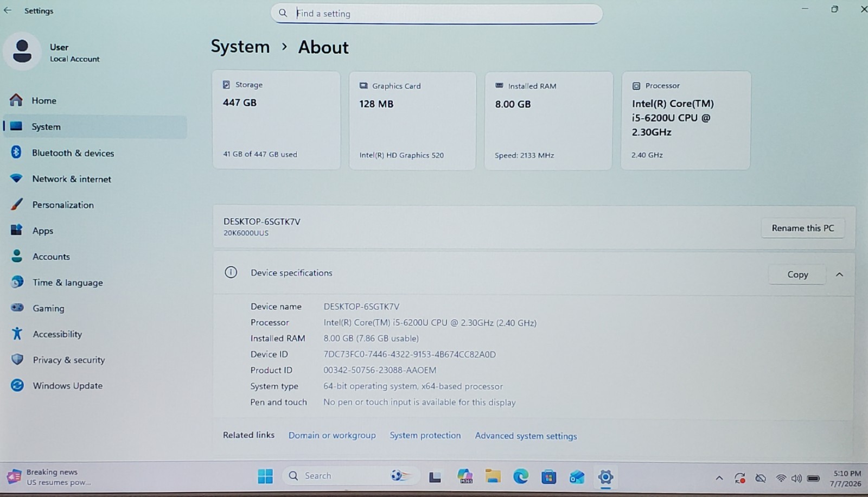868x497 pixels.
Task: Focus the Find a setting search box
Action: coord(436,14)
